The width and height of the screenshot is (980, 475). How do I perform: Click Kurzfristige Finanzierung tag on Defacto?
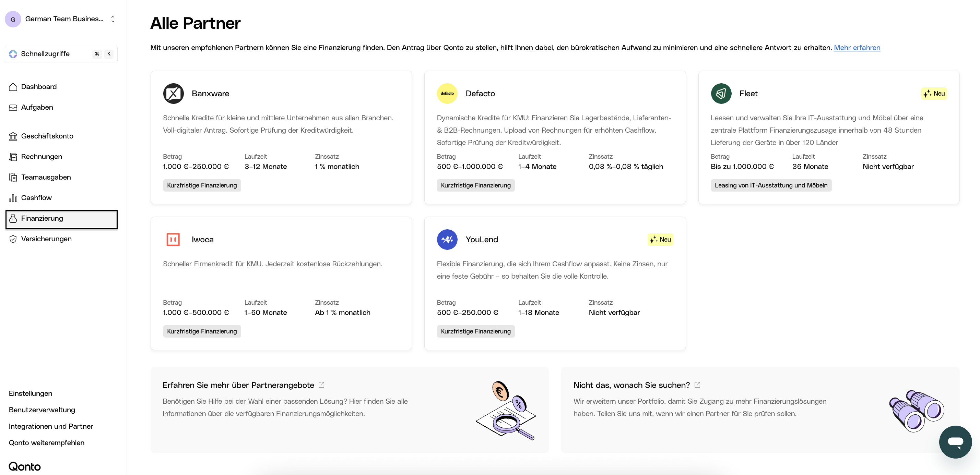pyautogui.click(x=475, y=185)
